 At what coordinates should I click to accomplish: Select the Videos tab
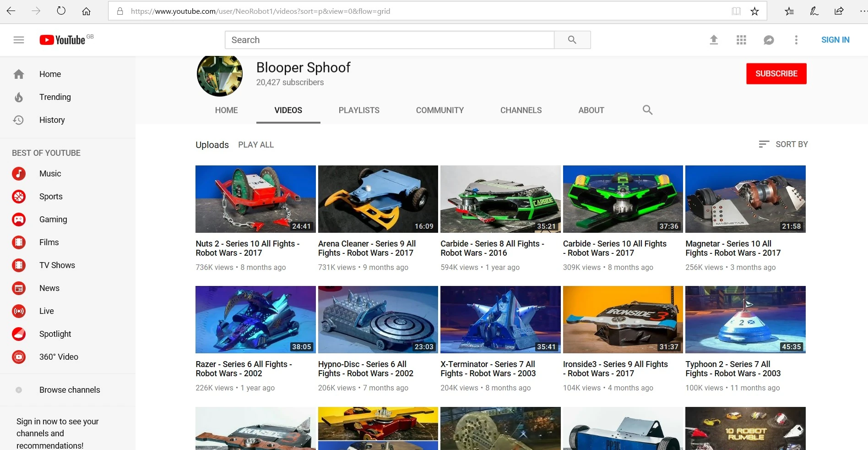coord(288,110)
